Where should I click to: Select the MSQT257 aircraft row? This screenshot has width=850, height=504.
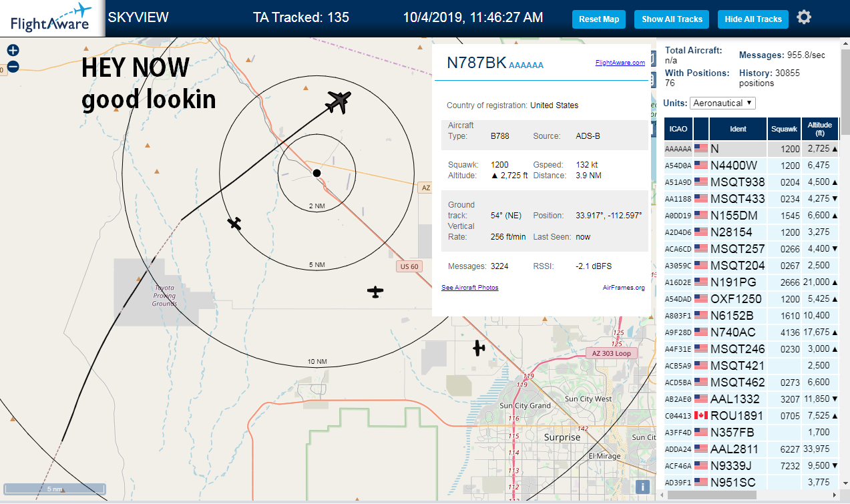click(x=751, y=249)
